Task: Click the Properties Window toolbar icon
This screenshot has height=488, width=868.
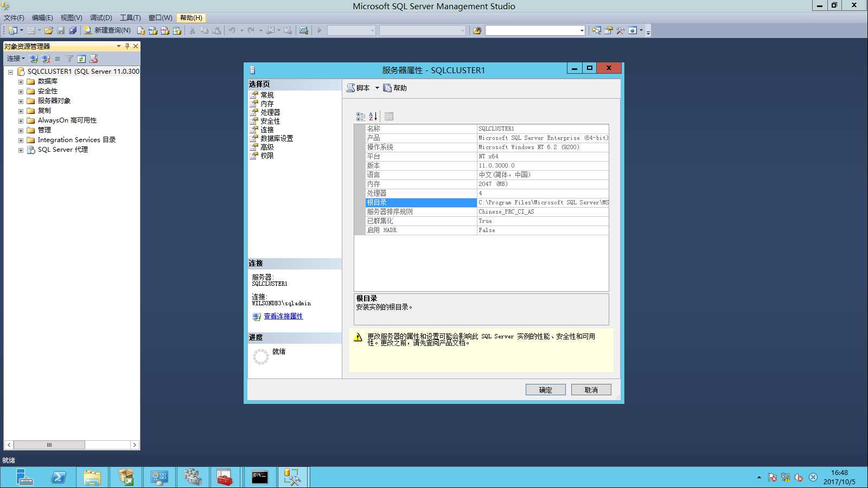Action: [609, 30]
